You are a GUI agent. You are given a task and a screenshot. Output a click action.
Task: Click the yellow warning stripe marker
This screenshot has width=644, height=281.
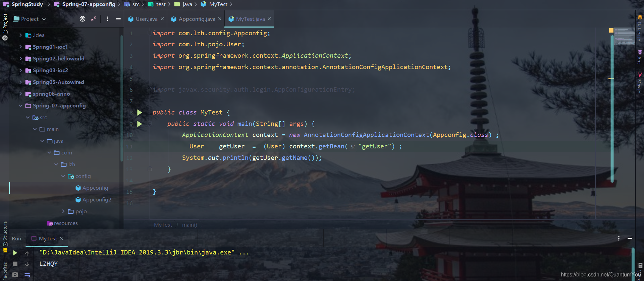[611, 79]
